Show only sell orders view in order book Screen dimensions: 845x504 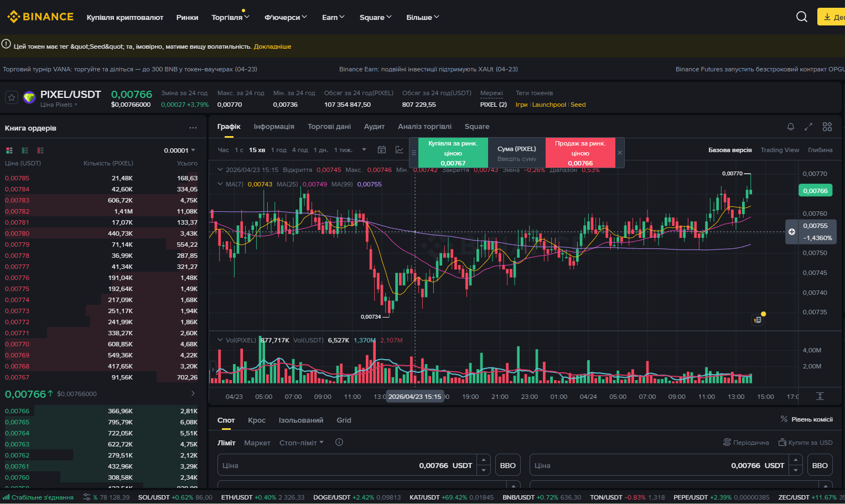[40, 150]
